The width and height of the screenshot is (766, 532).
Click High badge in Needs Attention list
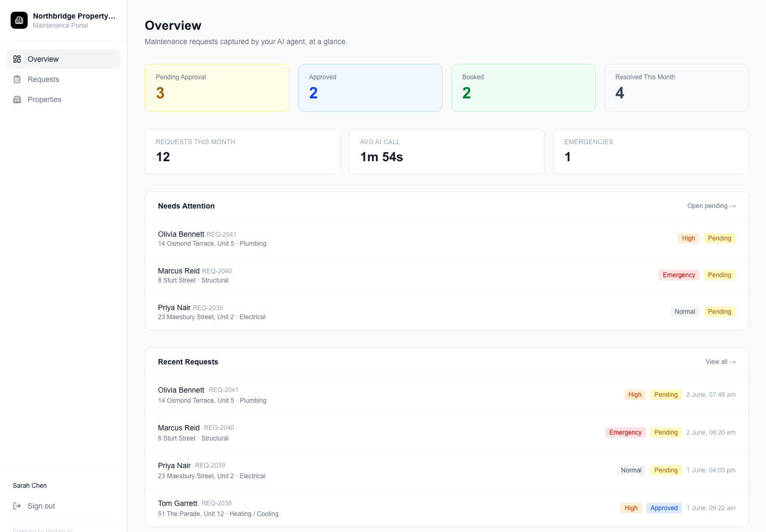(x=688, y=238)
